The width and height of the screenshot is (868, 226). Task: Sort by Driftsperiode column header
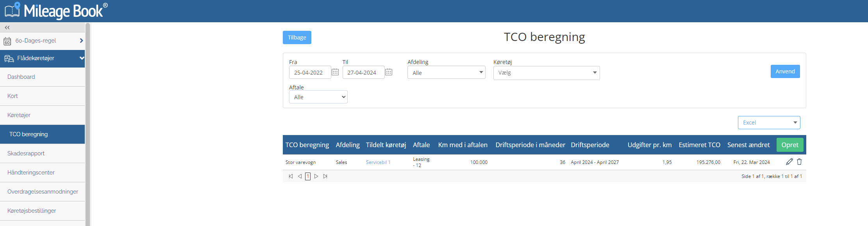click(590, 145)
